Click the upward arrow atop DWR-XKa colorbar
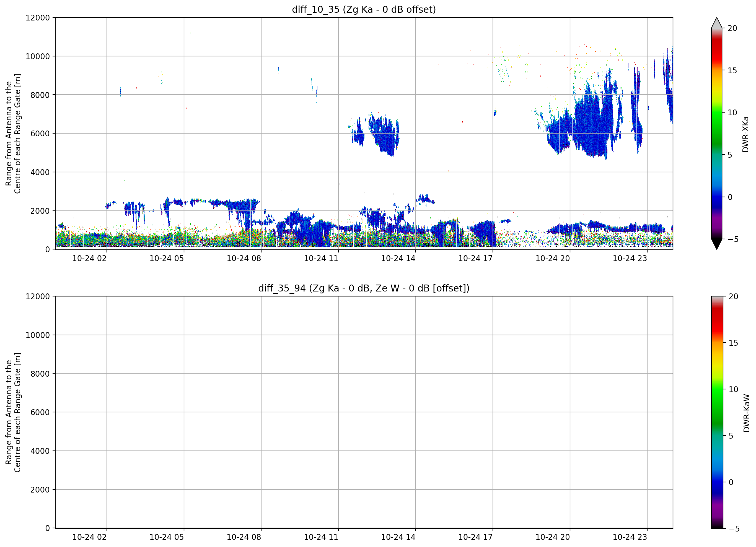756x547 pixels. pyautogui.click(x=717, y=23)
